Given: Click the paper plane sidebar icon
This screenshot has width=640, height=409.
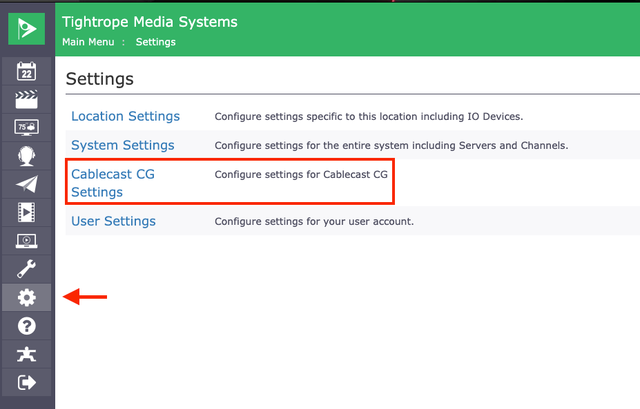Looking at the screenshot, I should pos(27,184).
